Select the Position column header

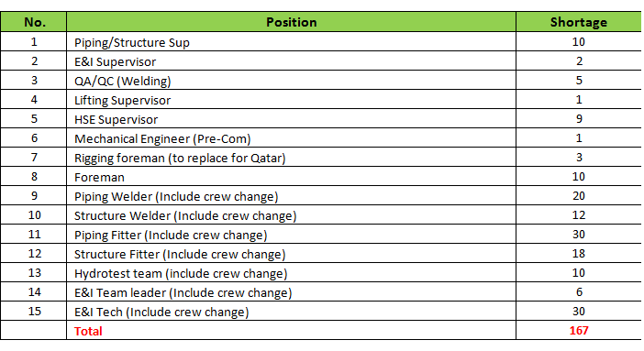[x=291, y=22]
